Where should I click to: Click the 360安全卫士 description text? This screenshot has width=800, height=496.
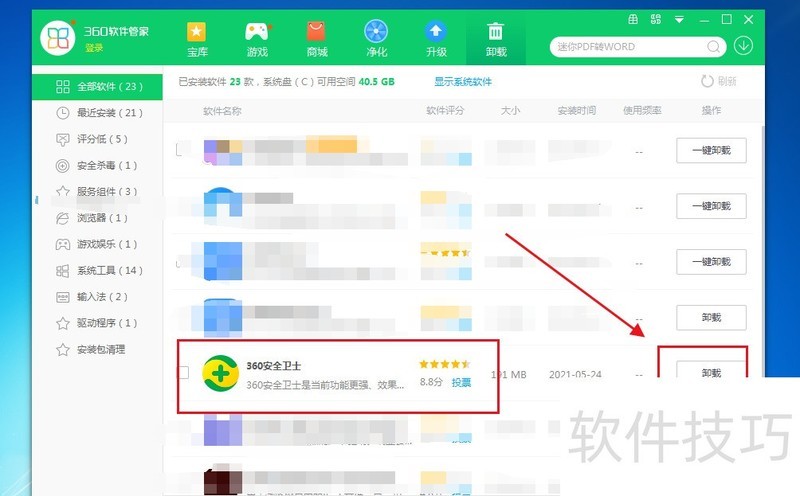[x=325, y=385]
